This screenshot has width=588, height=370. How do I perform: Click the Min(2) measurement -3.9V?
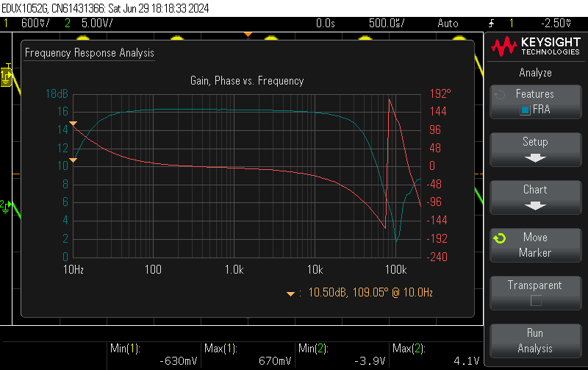(370, 361)
